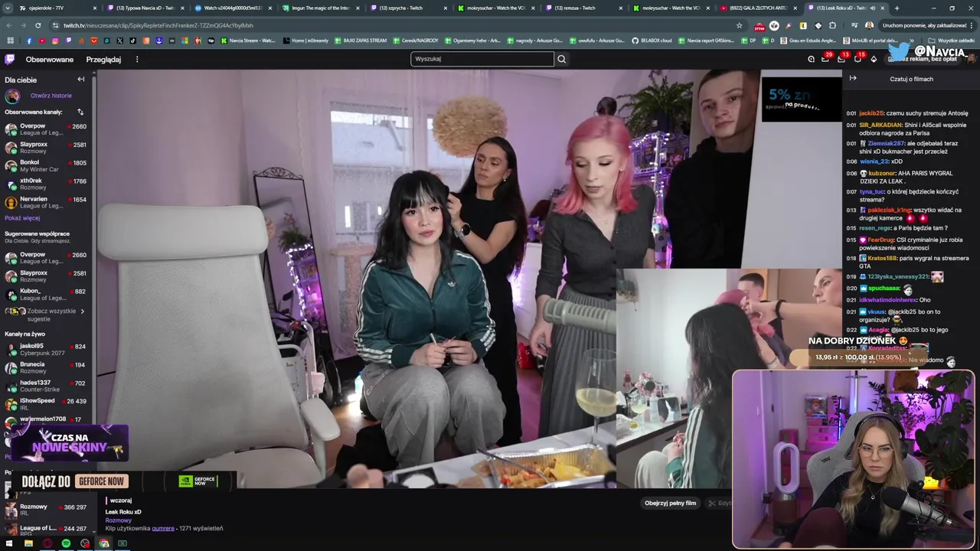Screen dimensions: 980x551
Task: Open jaskol95 live channel
Action: coord(46,350)
